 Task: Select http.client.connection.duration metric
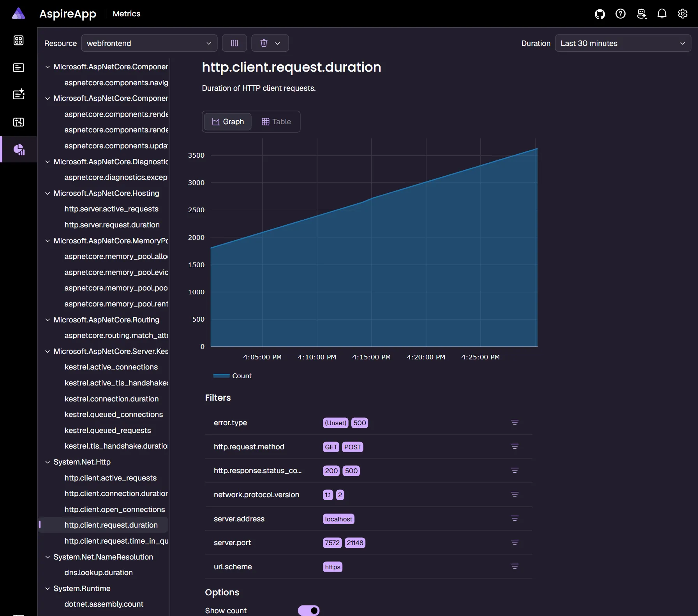[116, 494]
